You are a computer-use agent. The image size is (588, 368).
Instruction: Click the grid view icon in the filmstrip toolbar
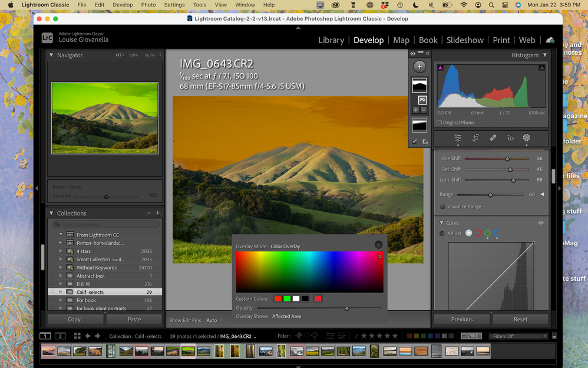(77, 336)
